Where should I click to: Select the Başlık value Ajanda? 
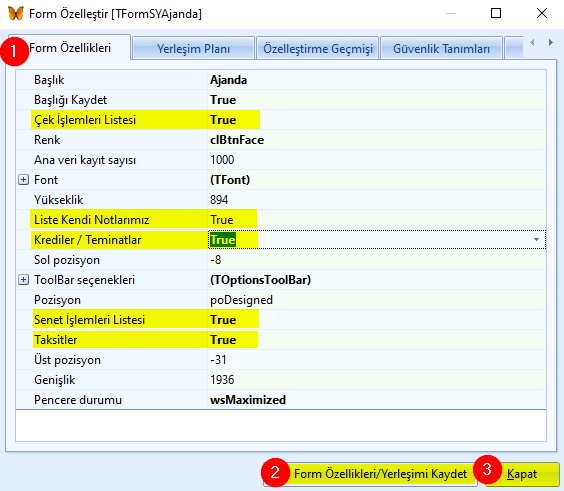(x=228, y=80)
